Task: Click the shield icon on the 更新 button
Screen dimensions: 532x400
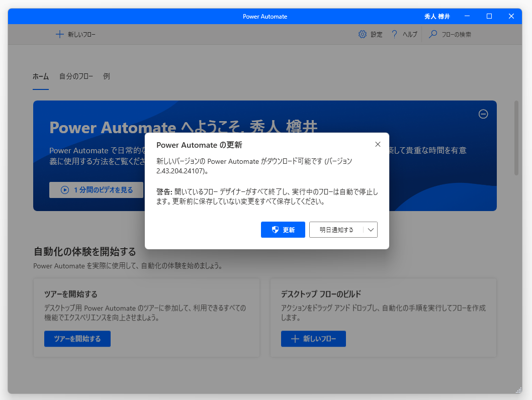Action: pos(275,230)
